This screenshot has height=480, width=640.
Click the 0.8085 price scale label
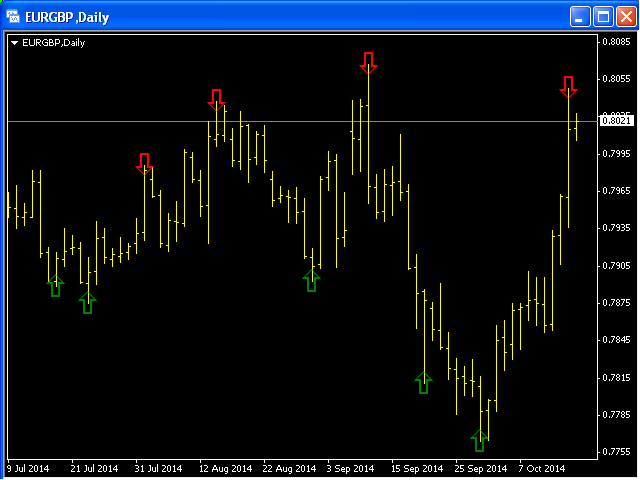pyautogui.click(x=616, y=42)
